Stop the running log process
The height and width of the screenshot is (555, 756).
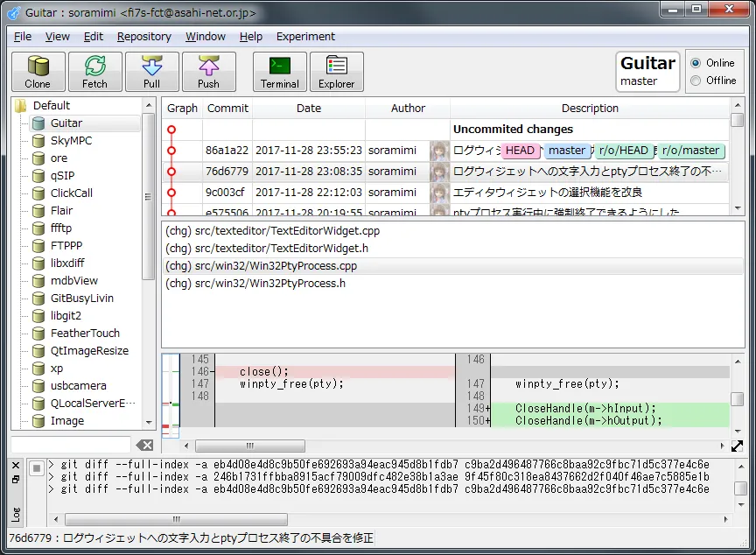pyautogui.click(x=37, y=469)
